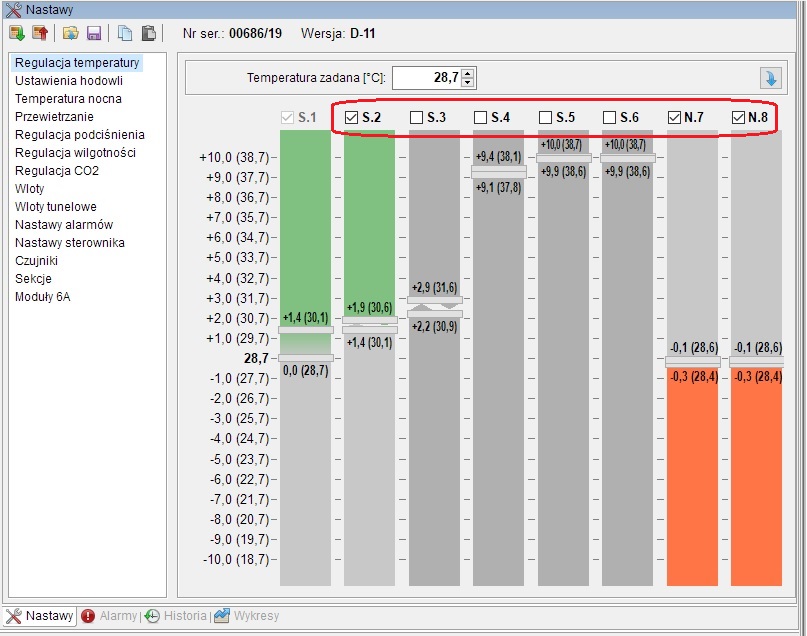Image resolution: width=807 pixels, height=636 pixels.
Task: Click the download settings icon with green arrow
Action: [17, 33]
